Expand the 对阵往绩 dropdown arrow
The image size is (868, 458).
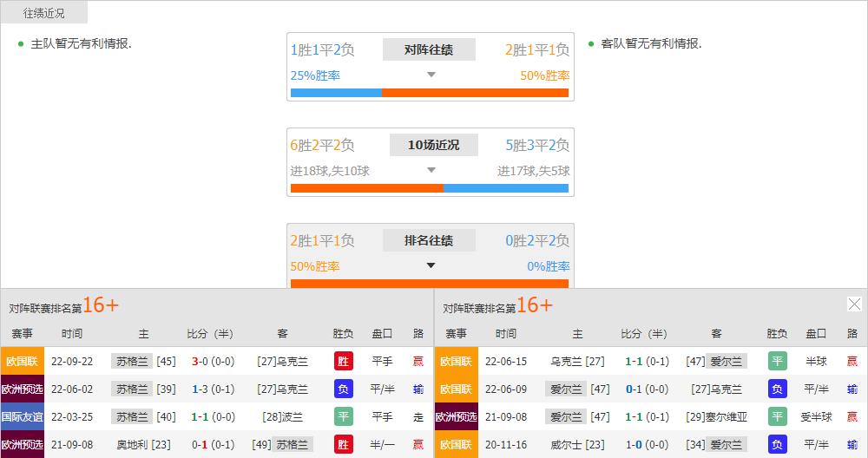431,75
